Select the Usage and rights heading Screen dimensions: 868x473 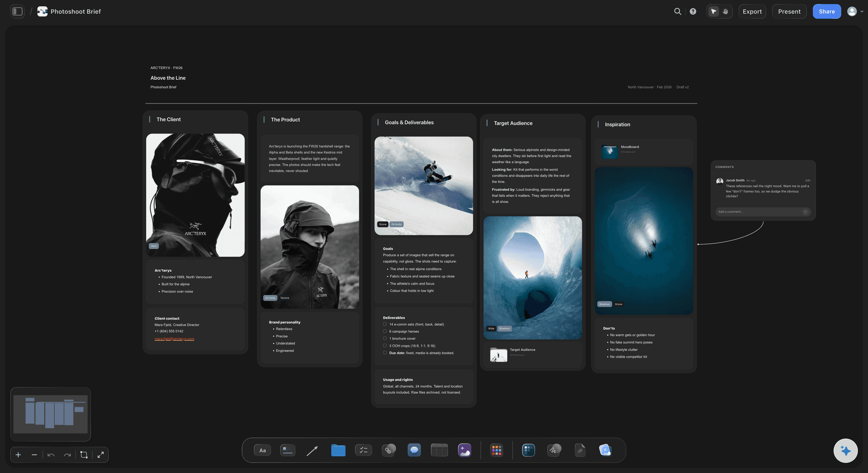coord(398,380)
